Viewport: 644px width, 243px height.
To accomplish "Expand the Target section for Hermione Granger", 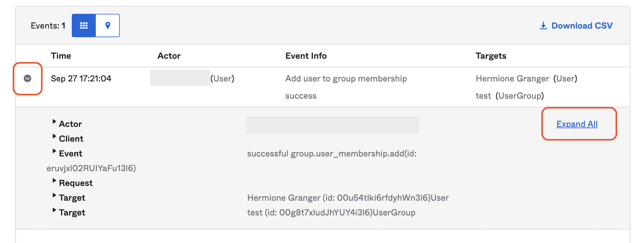I will coord(54,196).
